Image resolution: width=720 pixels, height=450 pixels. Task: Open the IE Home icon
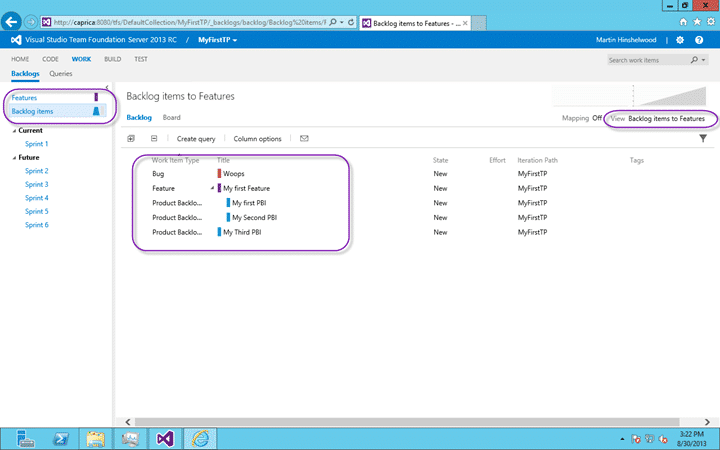point(683,22)
